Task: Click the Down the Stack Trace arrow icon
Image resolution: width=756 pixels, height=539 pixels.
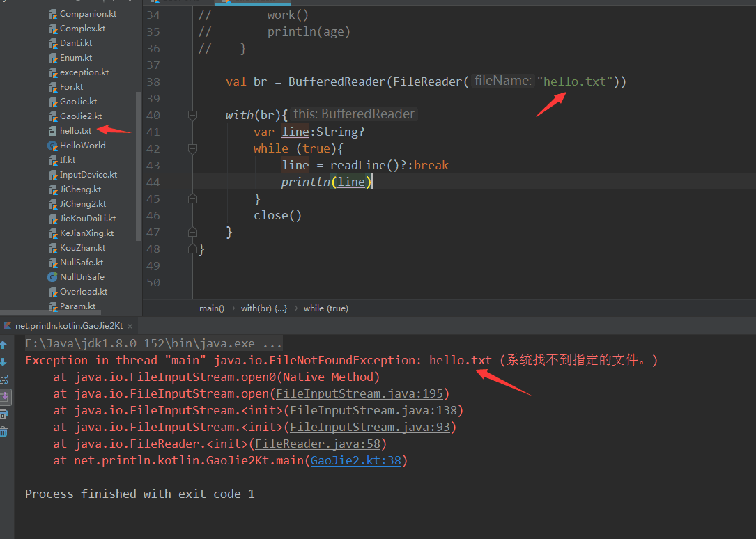Action: coord(4,361)
